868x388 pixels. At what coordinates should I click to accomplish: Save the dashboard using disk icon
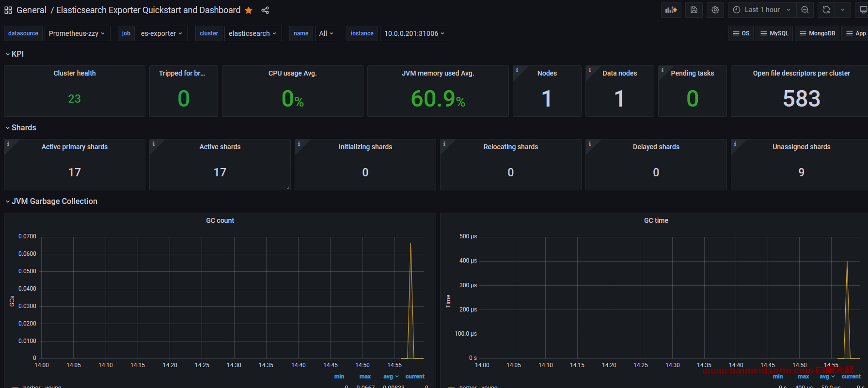coord(694,10)
